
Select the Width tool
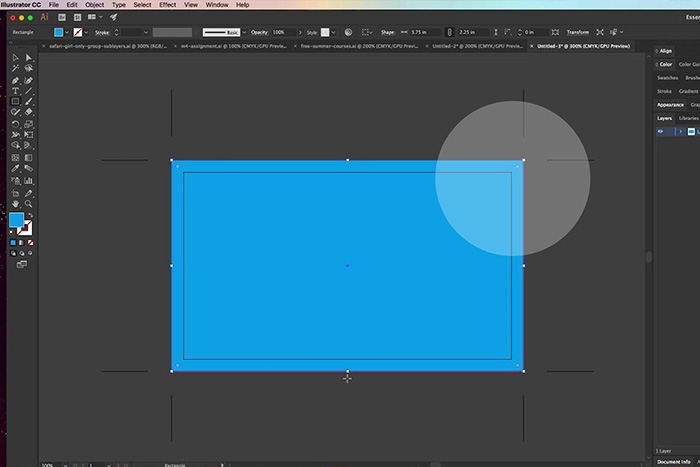(x=15, y=135)
